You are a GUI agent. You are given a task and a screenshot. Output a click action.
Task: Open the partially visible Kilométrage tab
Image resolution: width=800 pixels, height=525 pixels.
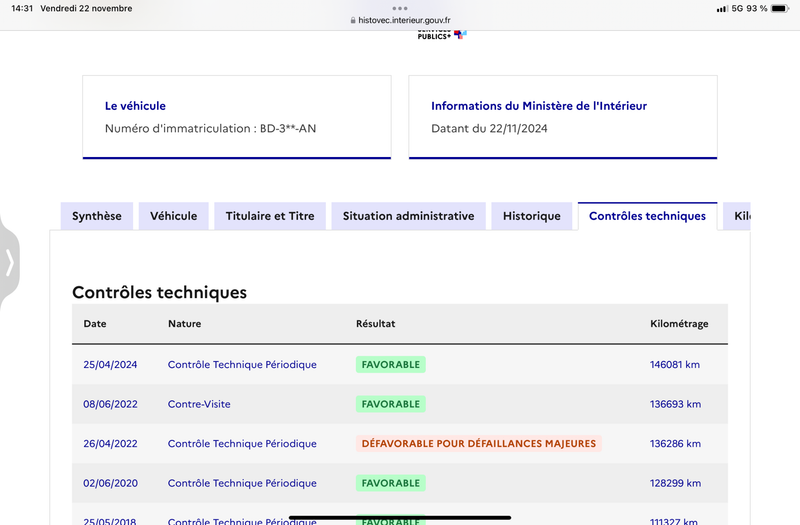click(737, 216)
